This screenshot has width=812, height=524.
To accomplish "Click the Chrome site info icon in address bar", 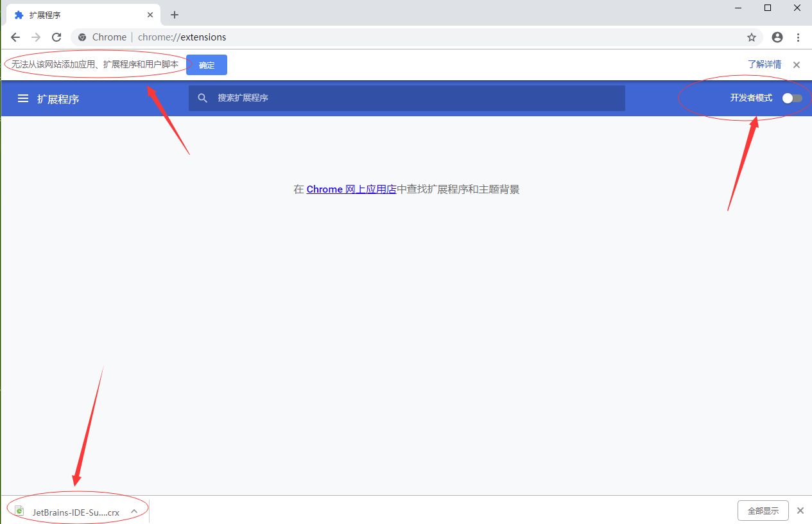I will tap(82, 37).
